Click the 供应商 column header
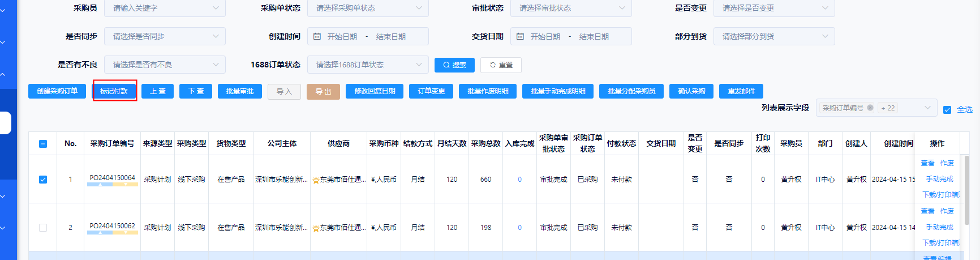Screen dimensions: 980x260 339,144
